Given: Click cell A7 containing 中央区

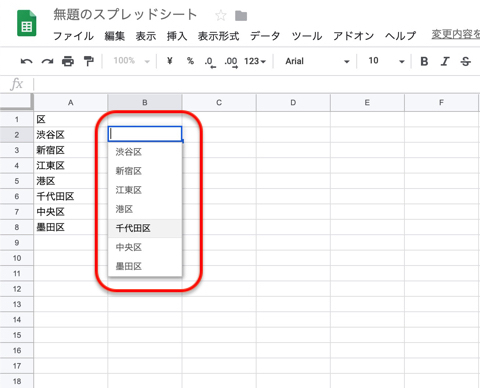Looking at the screenshot, I should (x=71, y=212).
